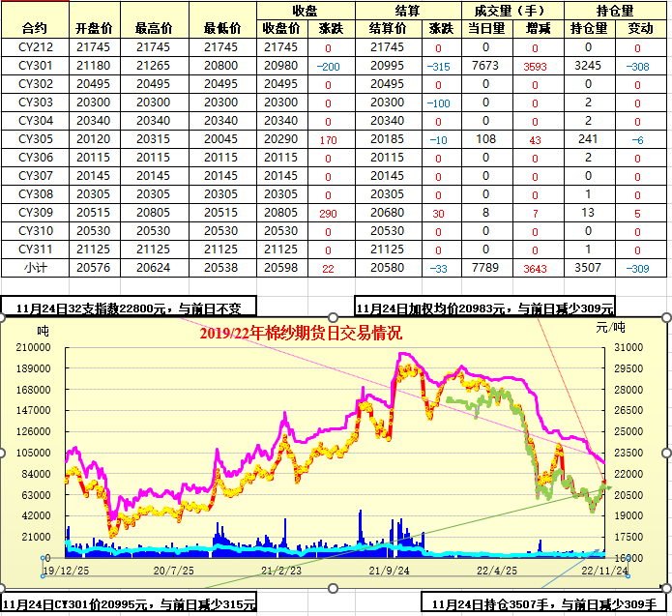Select the chart title 2019/22年棉纱期货日交易情况

click(x=301, y=334)
